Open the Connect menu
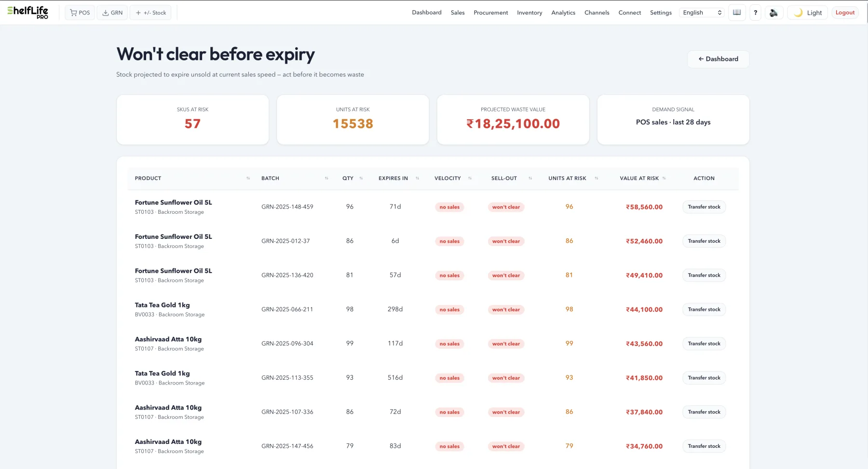Image resolution: width=868 pixels, height=469 pixels. pos(630,13)
